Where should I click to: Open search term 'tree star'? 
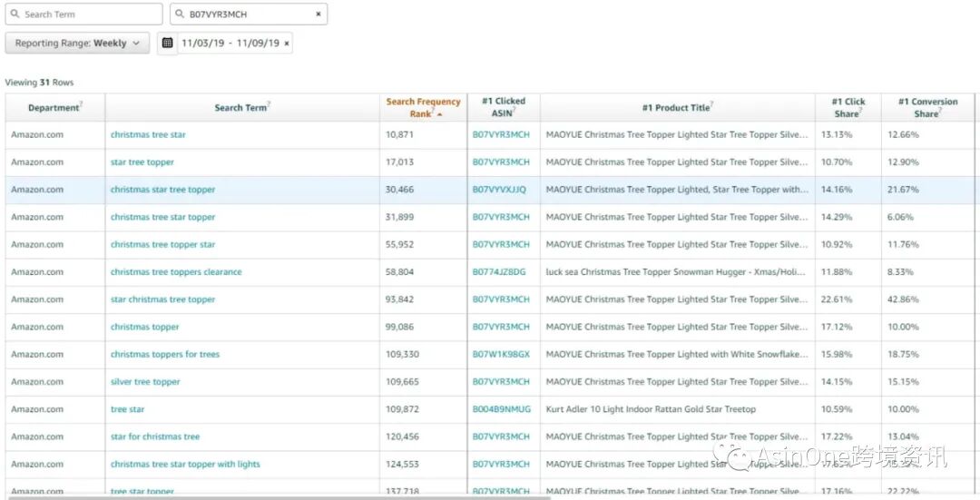tap(128, 409)
